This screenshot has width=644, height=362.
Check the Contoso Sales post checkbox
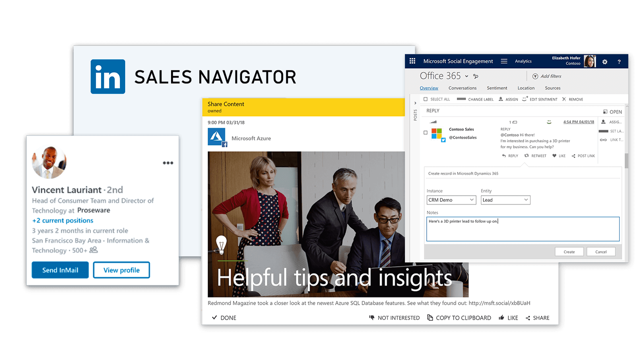click(x=425, y=133)
